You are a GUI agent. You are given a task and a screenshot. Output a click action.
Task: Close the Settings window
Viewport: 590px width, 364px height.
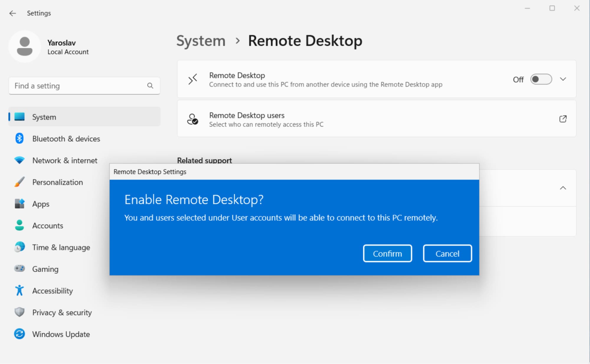[577, 8]
